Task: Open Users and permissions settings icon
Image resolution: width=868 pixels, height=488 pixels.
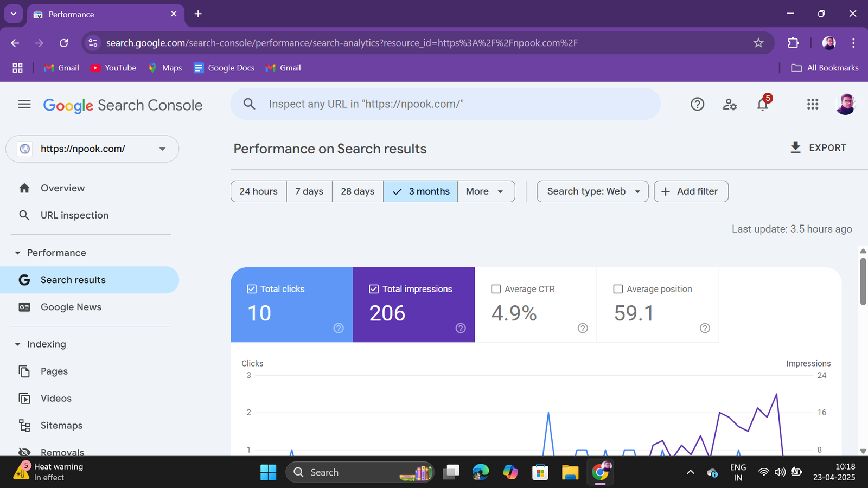Action: pyautogui.click(x=730, y=104)
